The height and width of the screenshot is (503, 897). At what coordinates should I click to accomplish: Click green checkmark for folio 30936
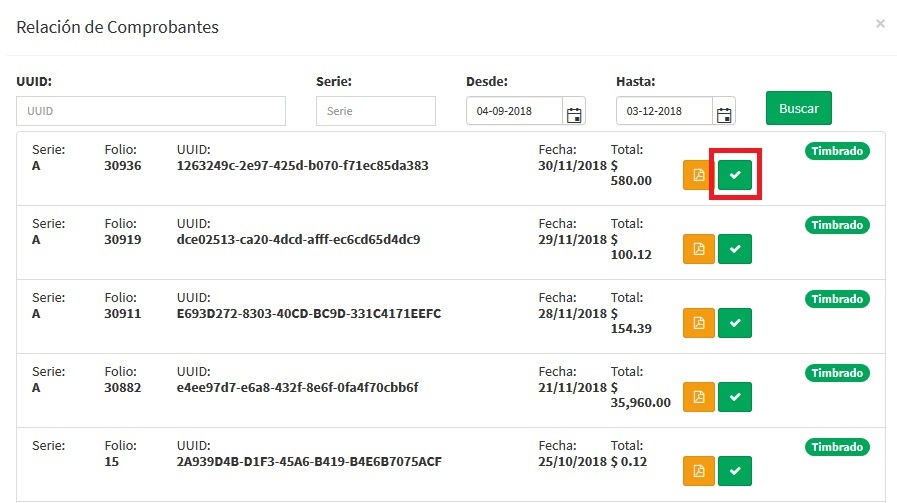(x=735, y=175)
